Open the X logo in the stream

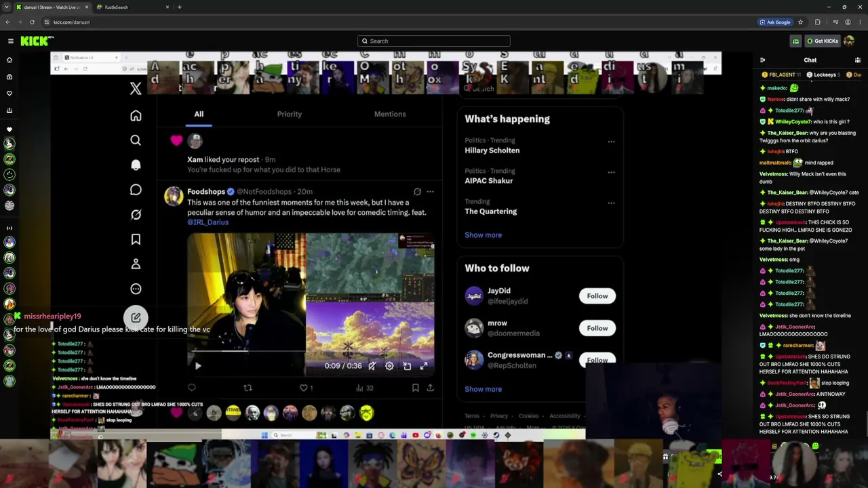[136, 88]
